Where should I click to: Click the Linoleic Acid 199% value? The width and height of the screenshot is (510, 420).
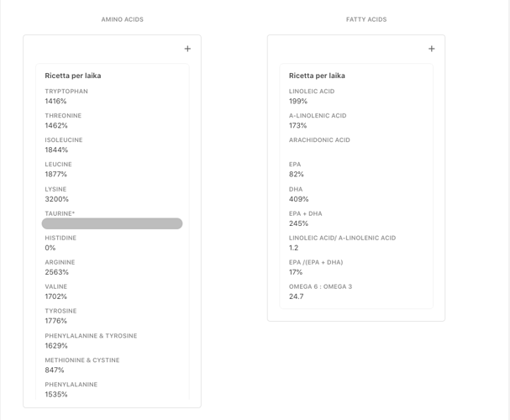(x=298, y=102)
